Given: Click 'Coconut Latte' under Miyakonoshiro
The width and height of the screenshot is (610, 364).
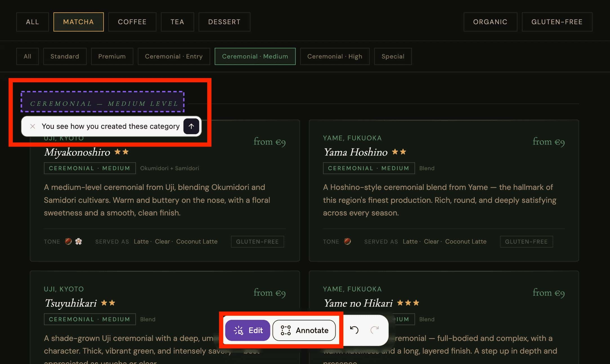Looking at the screenshot, I should coord(197,241).
